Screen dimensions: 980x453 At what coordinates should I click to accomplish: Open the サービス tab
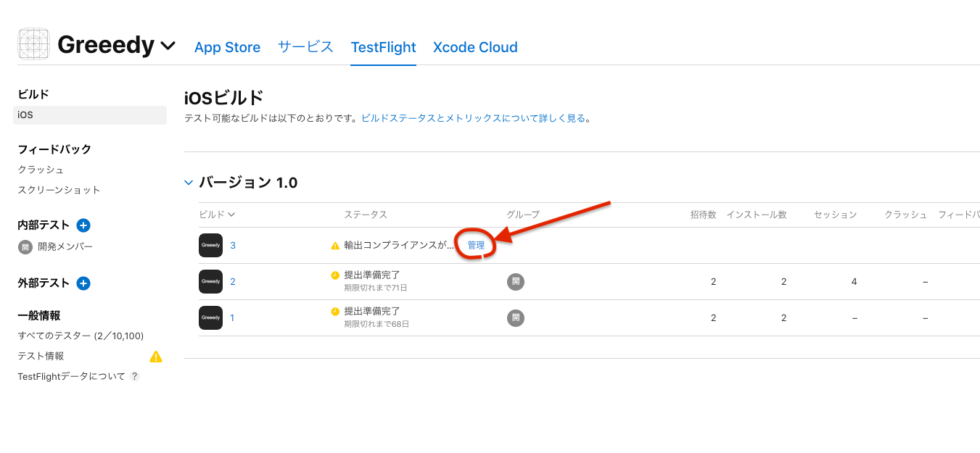coord(305,47)
